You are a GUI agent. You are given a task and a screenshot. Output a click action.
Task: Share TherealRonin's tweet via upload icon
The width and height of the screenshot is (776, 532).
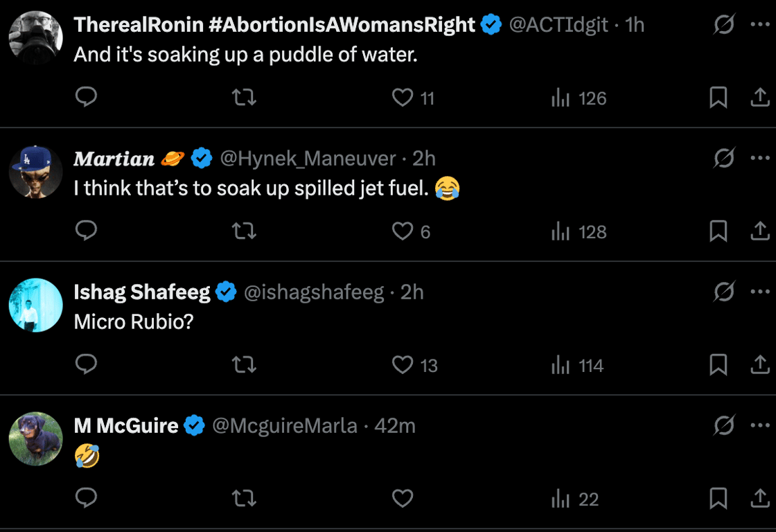tap(760, 98)
